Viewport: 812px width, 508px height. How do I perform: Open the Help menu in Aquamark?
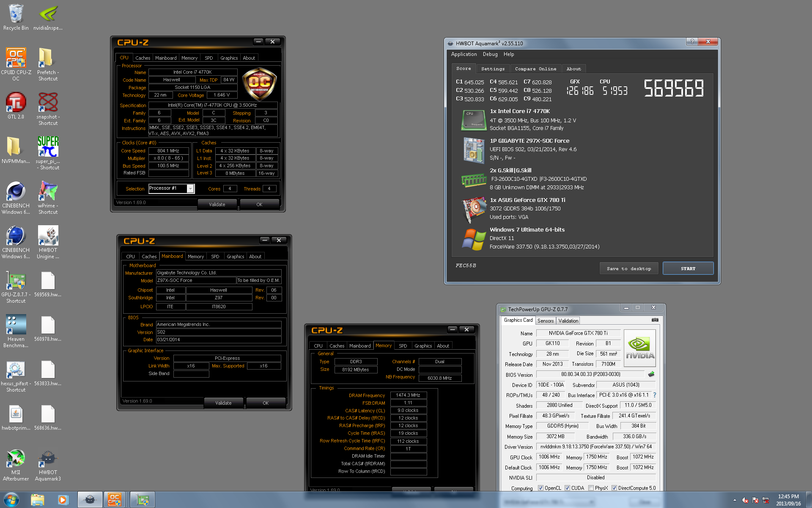pyautogui.click(x=509, y=54)
